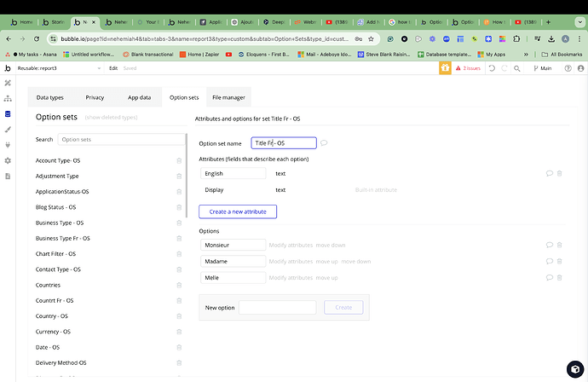Viewport: 588px width, 382px height.
Task: Click move down for the Madame option
Action: pos(356,262)
